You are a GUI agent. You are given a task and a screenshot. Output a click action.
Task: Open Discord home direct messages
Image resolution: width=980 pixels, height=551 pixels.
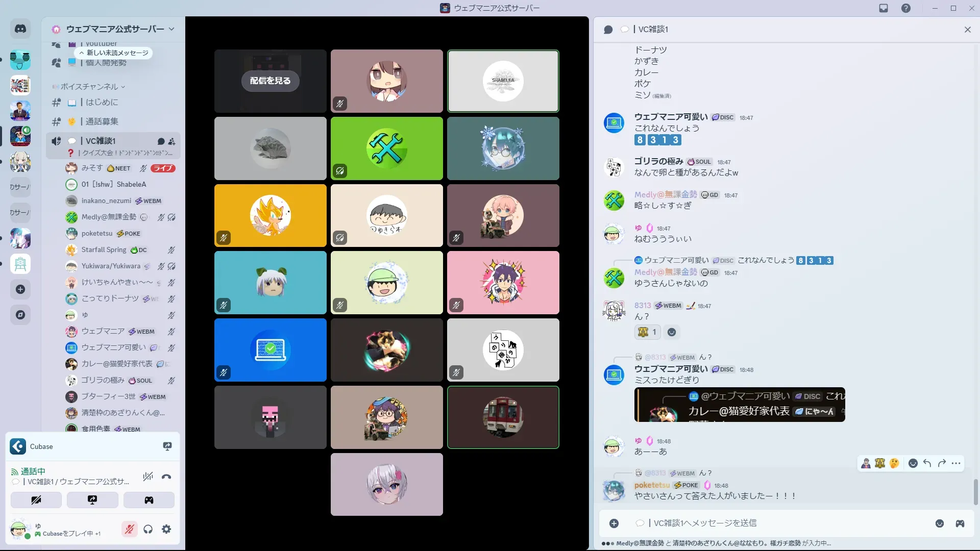pyautogui.click(x=20, y=29)
